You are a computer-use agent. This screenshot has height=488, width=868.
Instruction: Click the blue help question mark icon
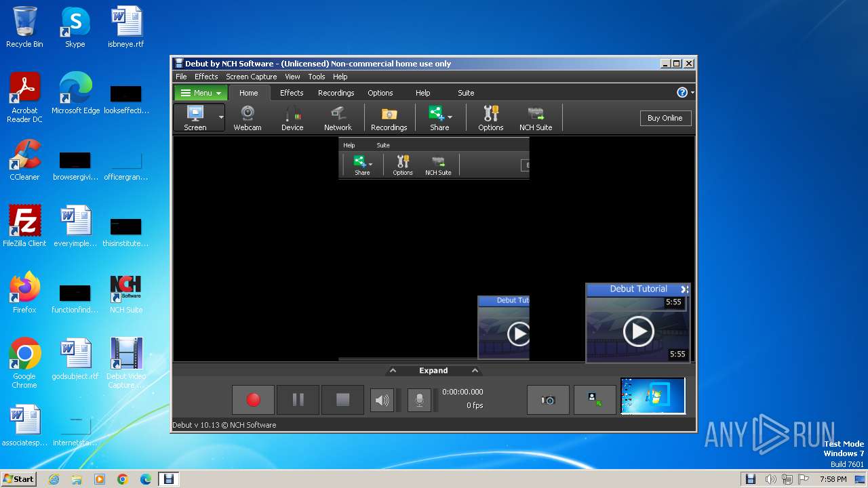click(x=682, y=93)
